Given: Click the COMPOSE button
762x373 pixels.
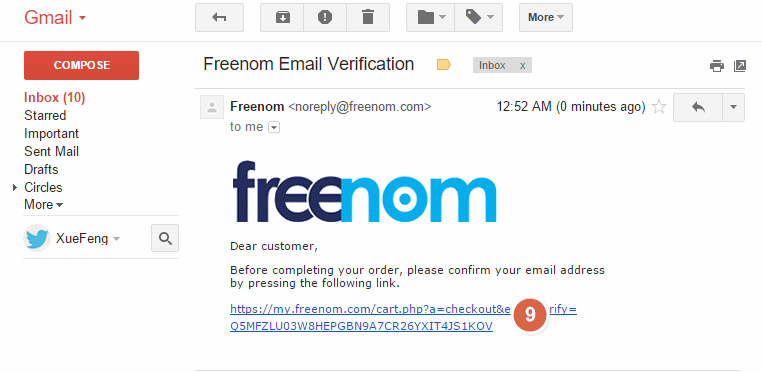Looking at the screenshot, I should click(81, 66).
